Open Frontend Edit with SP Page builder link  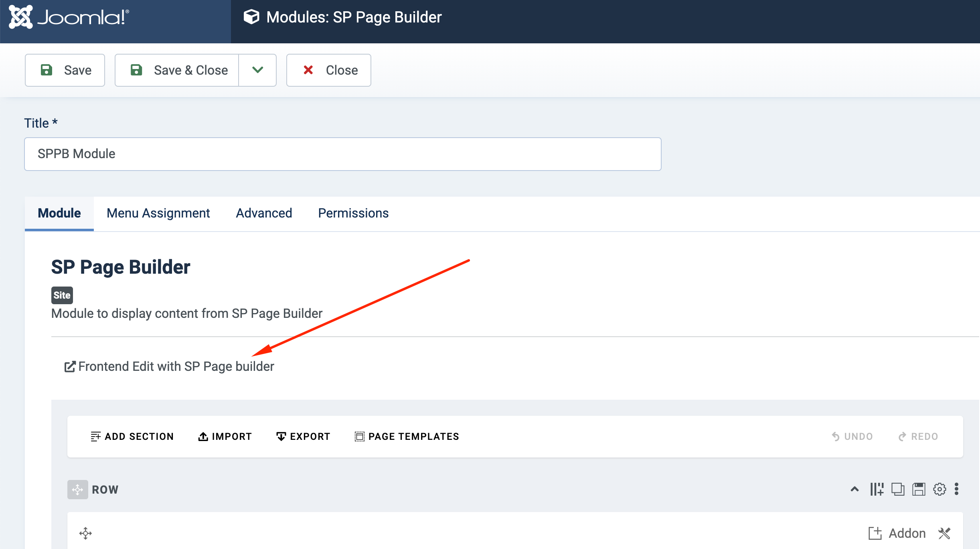coord(169,366)
